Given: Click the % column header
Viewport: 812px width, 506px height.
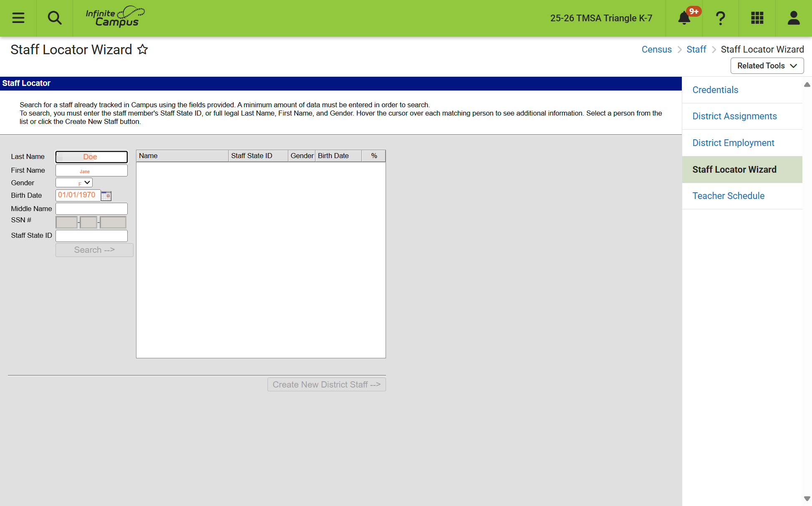Looking at the screenshot, I should (x=373, y=156).
